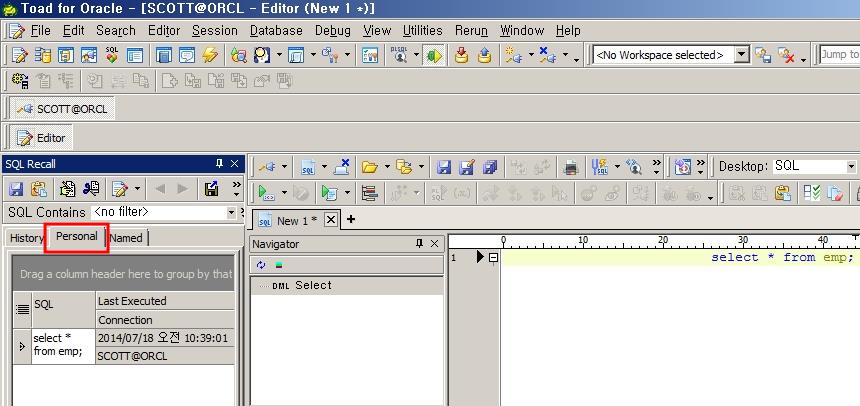
Task: Click the commit icon with red down arrow
Action: click(x=461, y=56)
